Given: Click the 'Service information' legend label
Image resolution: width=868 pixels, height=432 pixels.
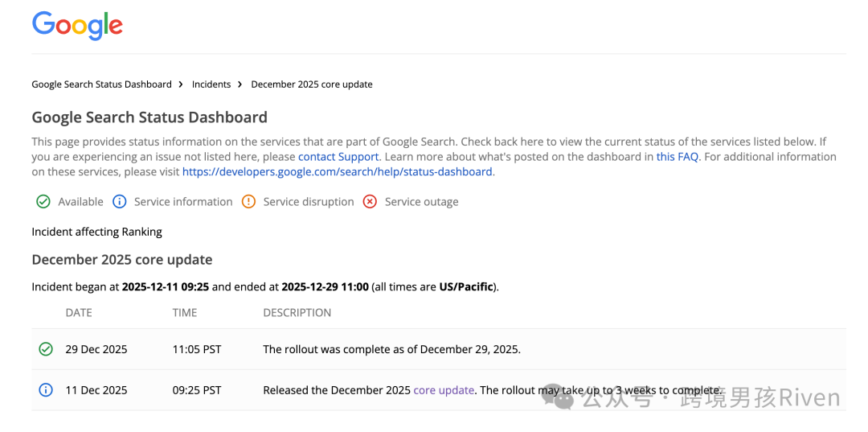Looking at the screenshot, I should click(x=183, y=202).
